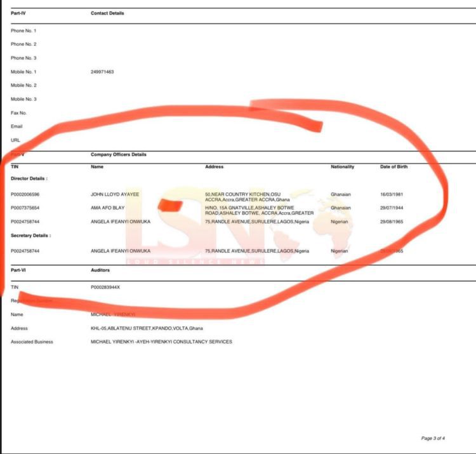476x454 pixels.
Task: Click the 'Page 3 of 4' footer
Action: tap(433, 438)
